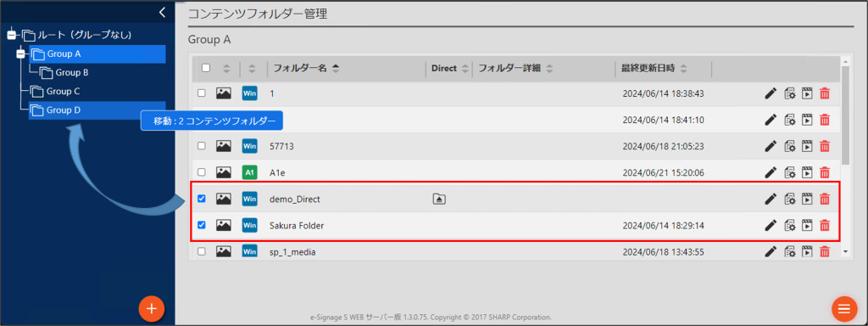868x326 pixels.
Task: Click the green A1 type icon for A1e
Action: [250, 172]
